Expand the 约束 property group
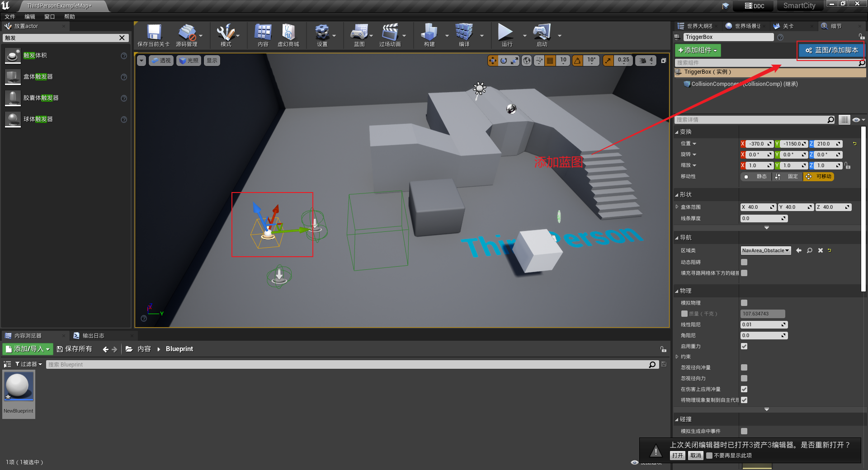 (677, 357)
